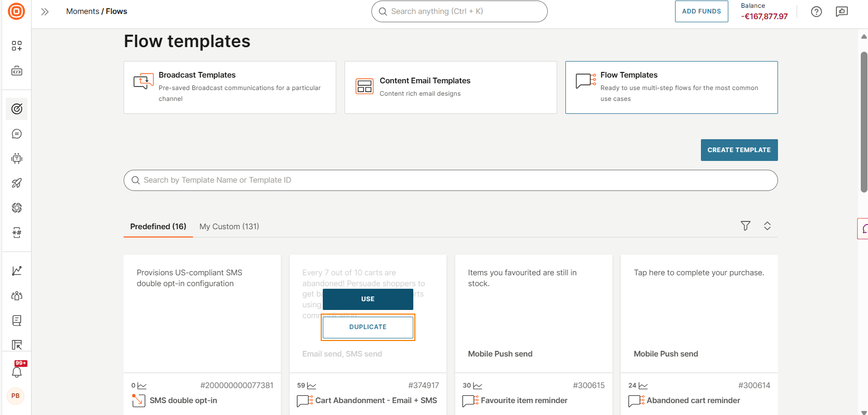Click the Flow templates page heading

[x=187, y=41]
